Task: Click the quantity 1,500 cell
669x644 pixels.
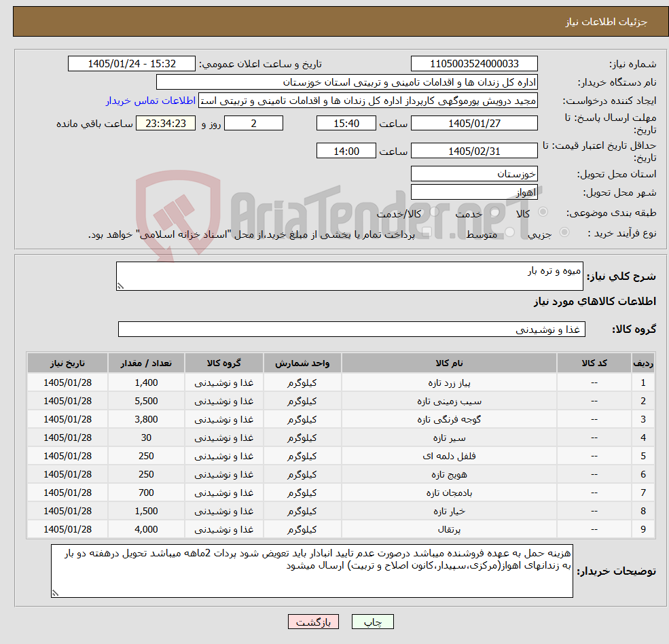Action: click(x=146, y=512)
